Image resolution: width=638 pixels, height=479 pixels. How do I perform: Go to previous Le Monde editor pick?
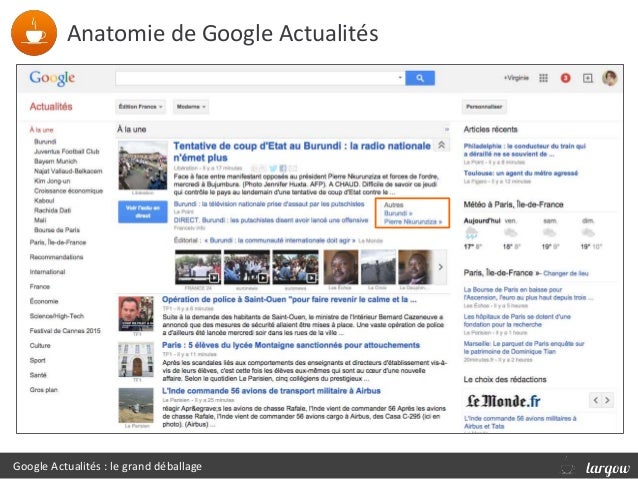pyautogui.click(x=596, y=400)
